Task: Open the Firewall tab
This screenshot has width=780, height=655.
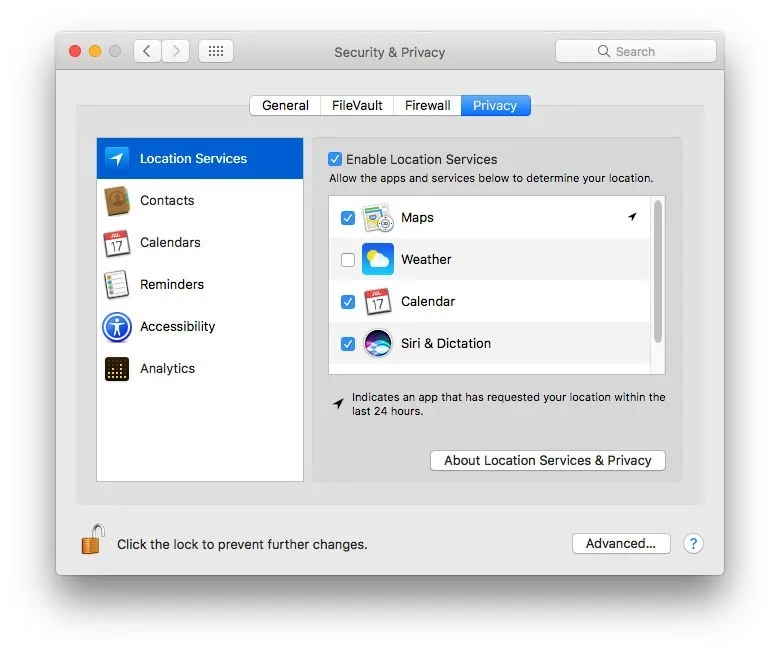Action: pyautogui.click(x=427, y=106)
